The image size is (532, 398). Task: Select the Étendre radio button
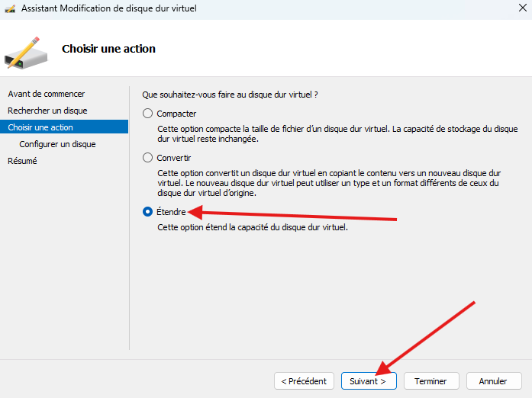(x=148, y=212)
